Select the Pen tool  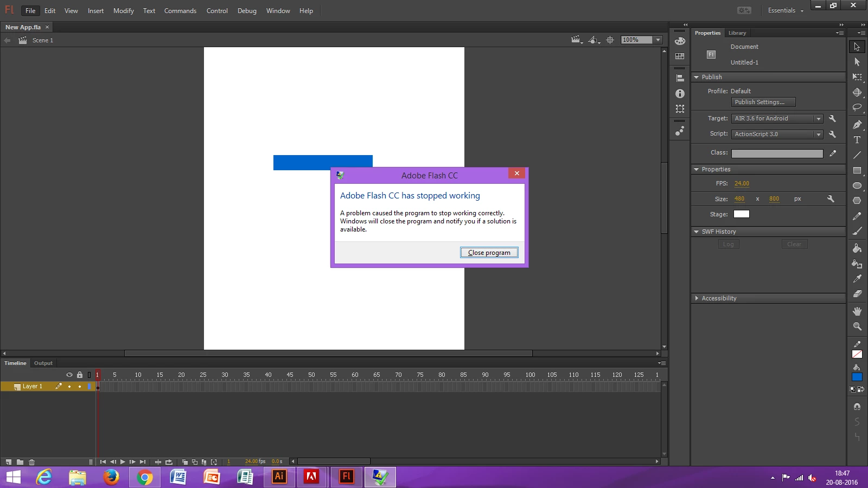pos(857,125)
